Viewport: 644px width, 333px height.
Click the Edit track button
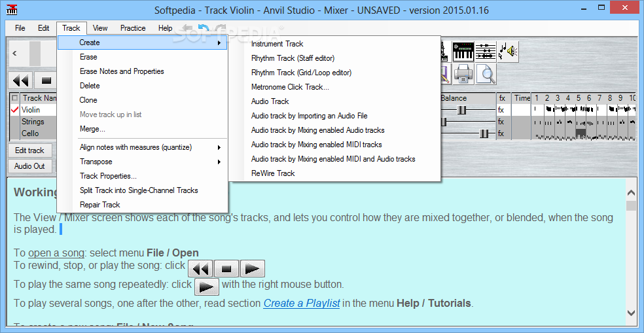[x=29, y=150]
